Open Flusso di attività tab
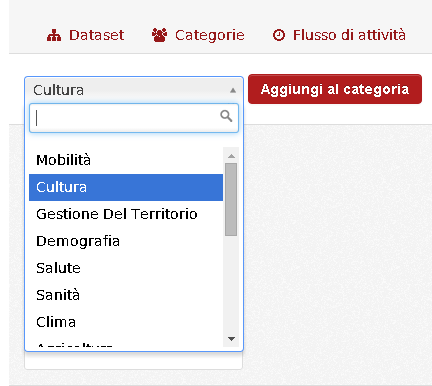This screenshot has height=386, width=432. [x=339, y=35]
